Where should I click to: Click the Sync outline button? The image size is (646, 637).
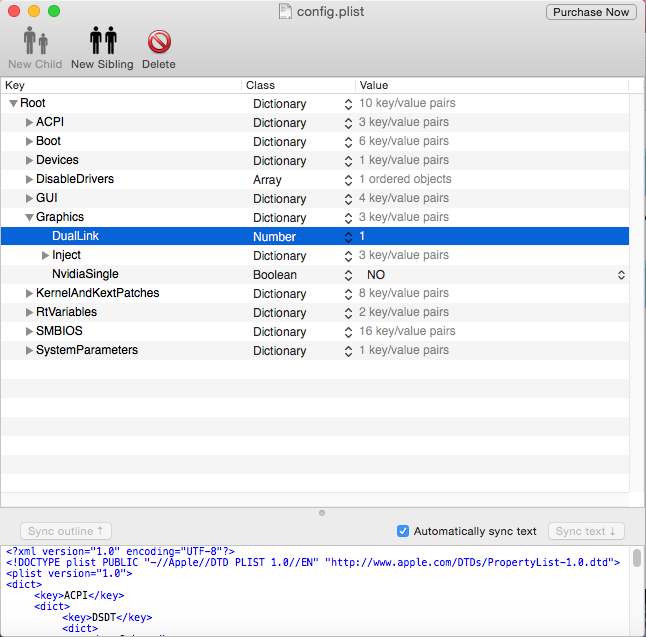coord(66,531)
